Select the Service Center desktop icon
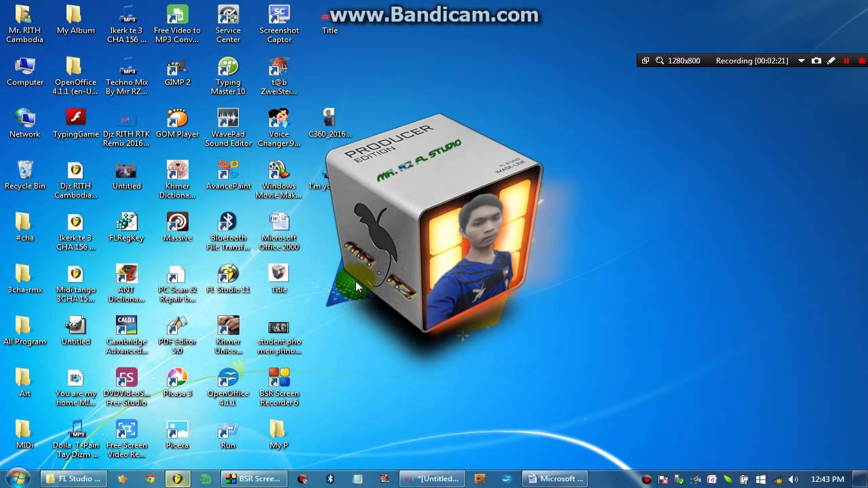Image resolution: width=868 pixels, height=488 pixels. (x=228, y=24)
